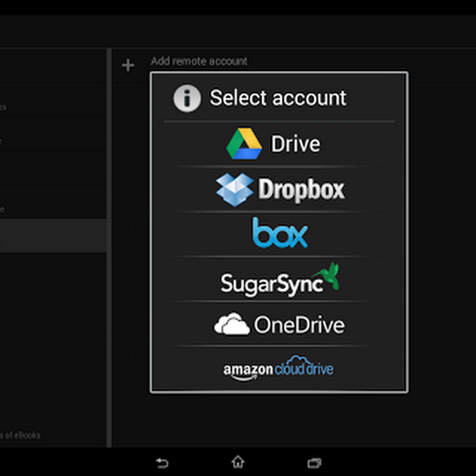Viewport: 476px width, 476px height.
Task: Click the Select account dialog title
Action: coord(278,98)
